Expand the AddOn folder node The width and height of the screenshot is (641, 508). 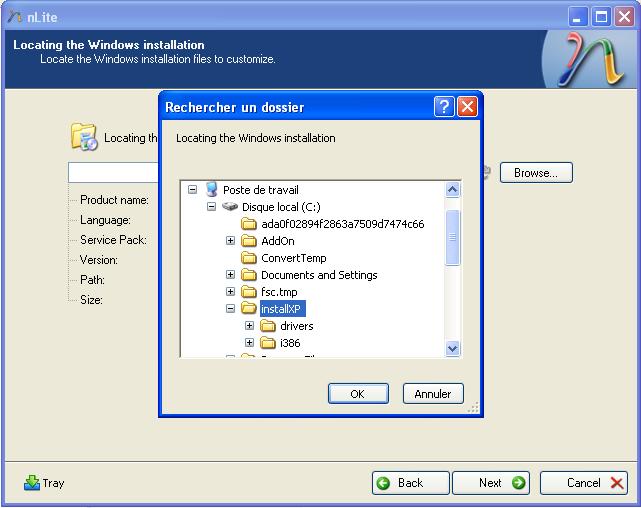click(231, 240)
